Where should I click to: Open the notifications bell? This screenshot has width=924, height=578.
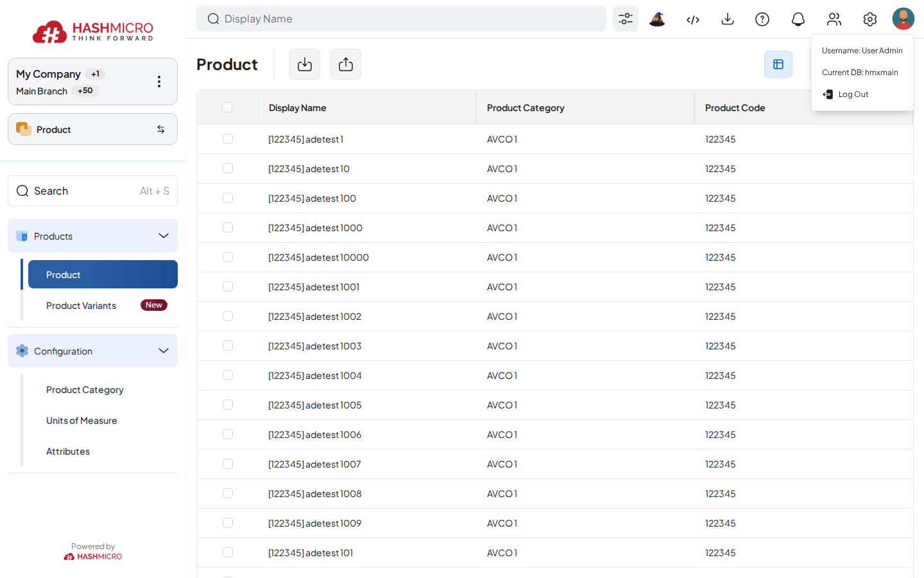(x=798, y=19)
